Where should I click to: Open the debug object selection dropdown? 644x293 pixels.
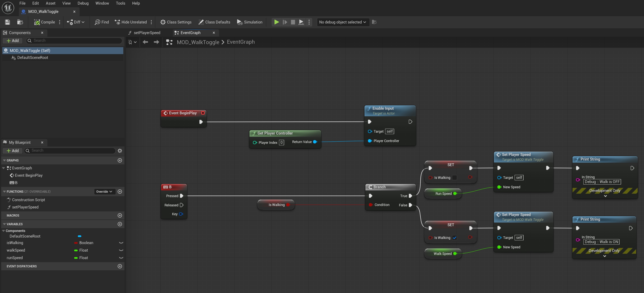343,22
